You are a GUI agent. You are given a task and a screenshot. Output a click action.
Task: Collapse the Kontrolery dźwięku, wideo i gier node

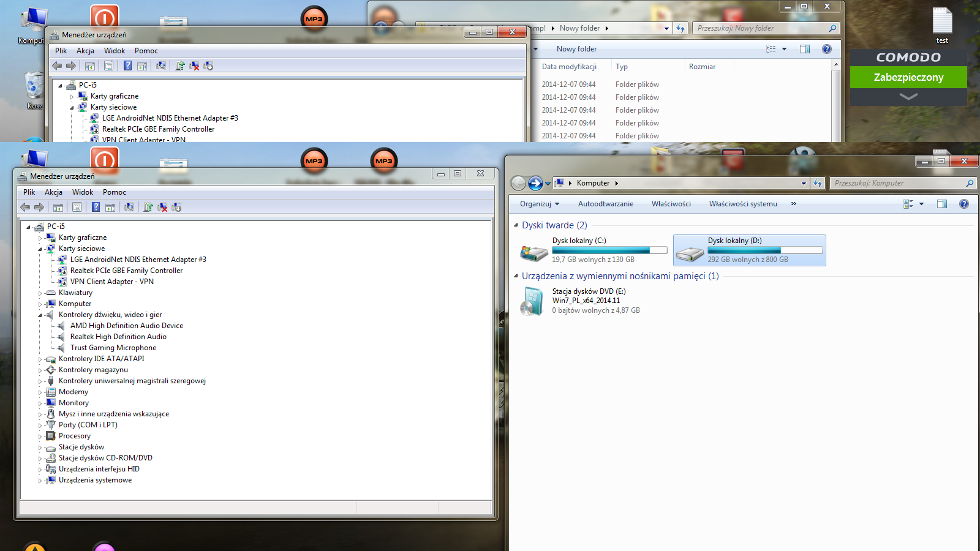[40, 315]
